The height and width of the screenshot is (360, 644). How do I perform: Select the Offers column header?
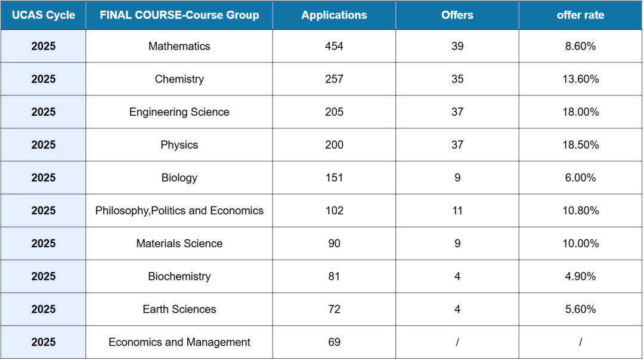pos(457,16)
